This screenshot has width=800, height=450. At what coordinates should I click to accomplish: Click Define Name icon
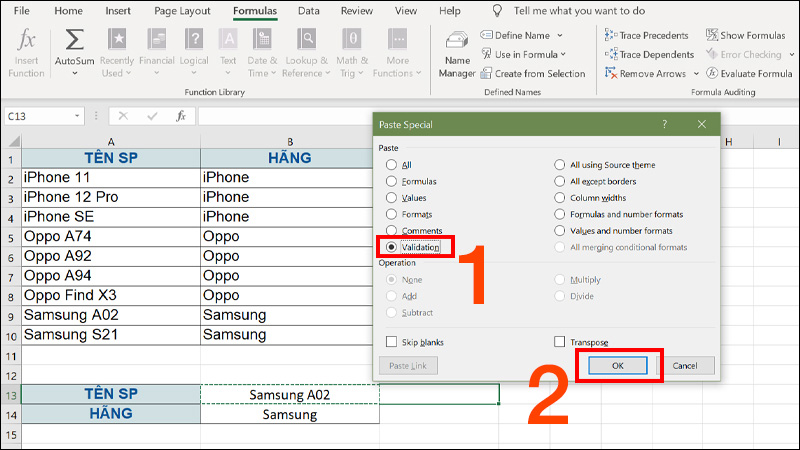486,35
